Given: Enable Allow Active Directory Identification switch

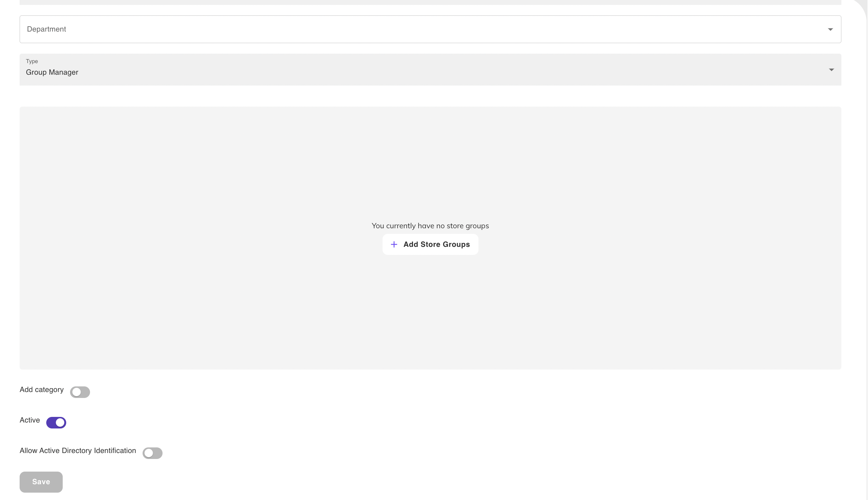Looking at the screenshot, I should click(152, 453).
